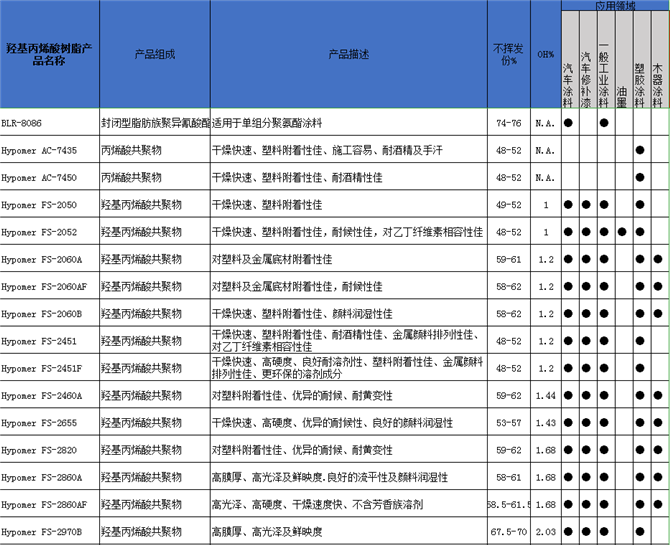Click the Hypomer AC-7435 name cell
Image resolution: width=670 pixels, height=545 pixels.
[x=50, y=150]
